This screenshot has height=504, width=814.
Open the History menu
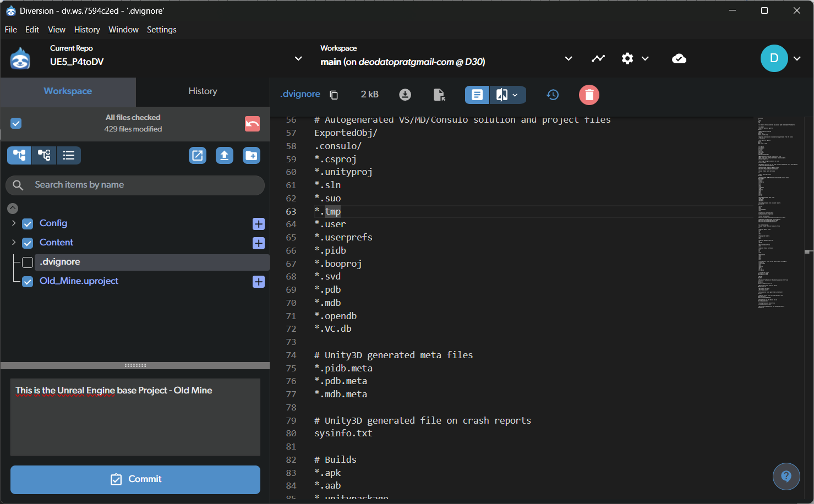pos(87,30)
